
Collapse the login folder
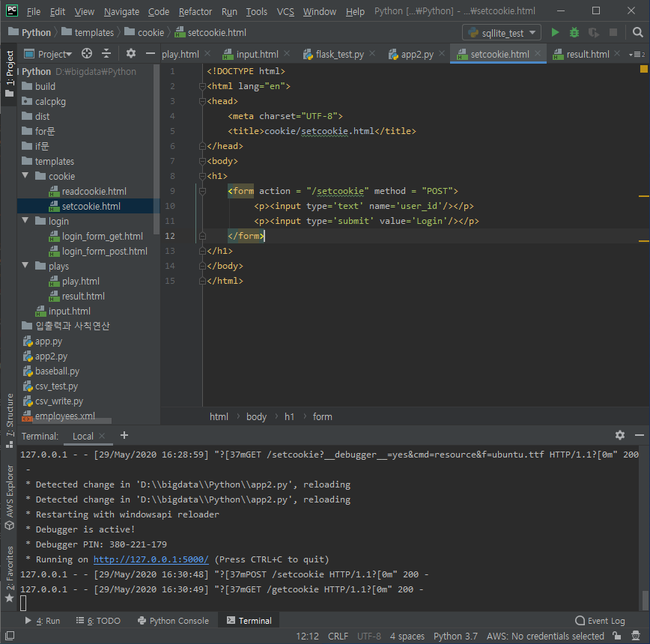25,220
